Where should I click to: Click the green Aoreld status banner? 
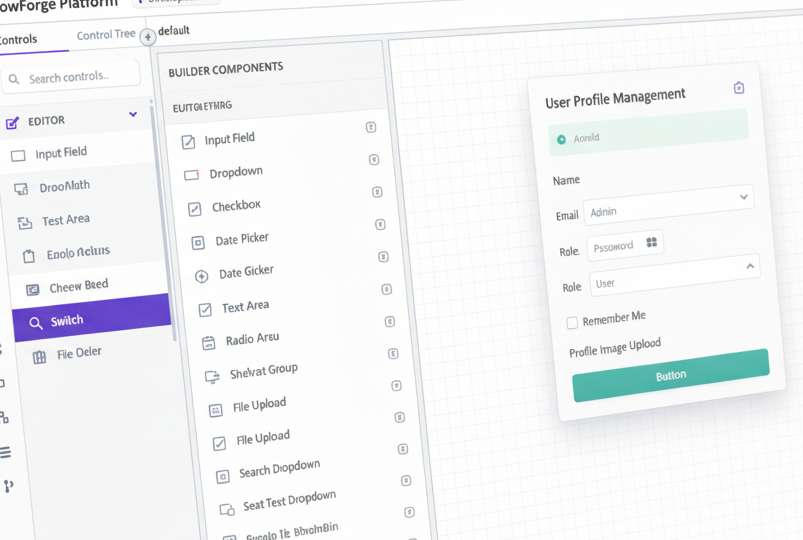[648, 132]
